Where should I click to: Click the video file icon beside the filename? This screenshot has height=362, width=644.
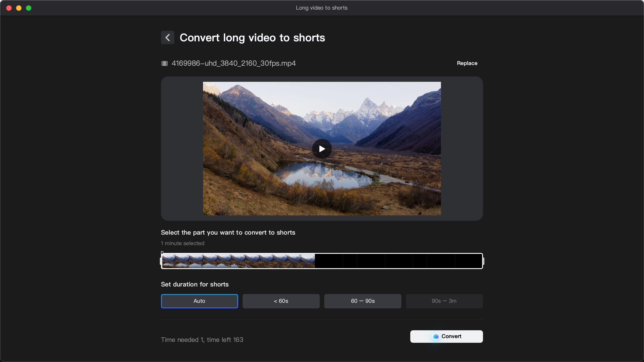pos(165,63)
